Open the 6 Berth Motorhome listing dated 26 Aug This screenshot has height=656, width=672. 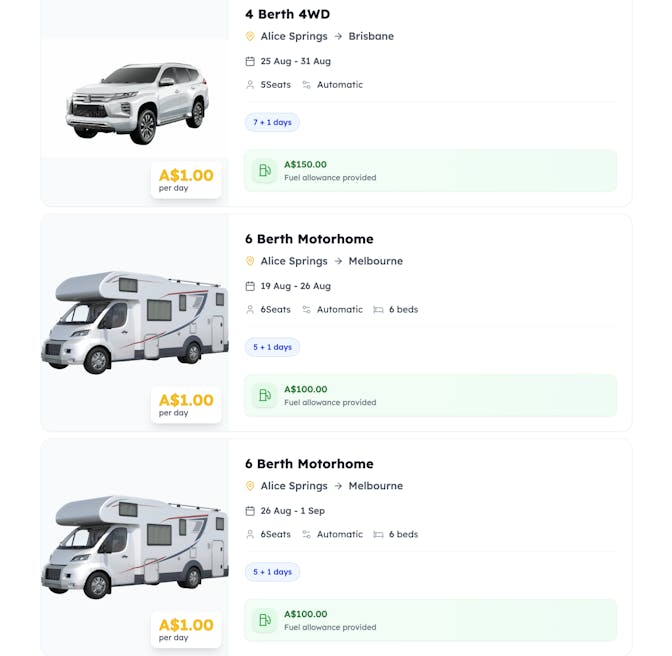(x=309, y=464)
